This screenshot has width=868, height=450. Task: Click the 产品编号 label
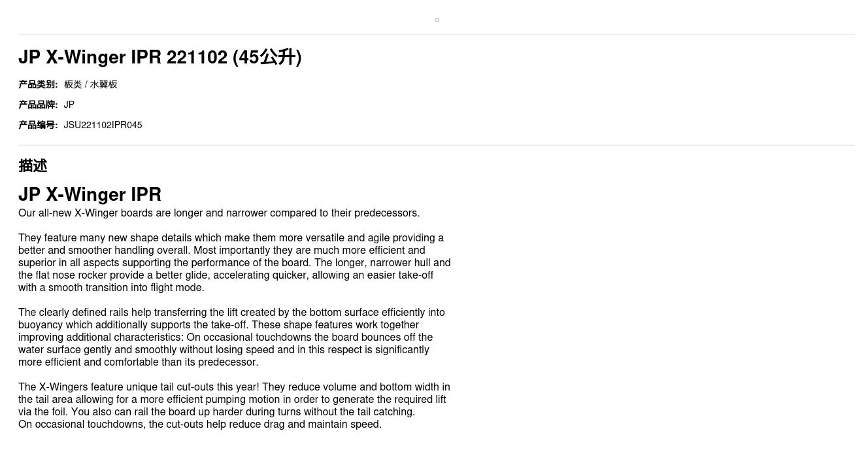(x=38, y=125)
